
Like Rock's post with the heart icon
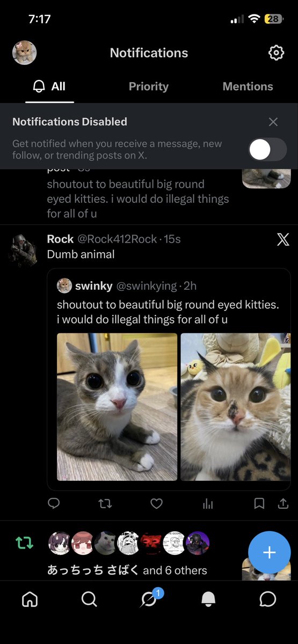156,503
